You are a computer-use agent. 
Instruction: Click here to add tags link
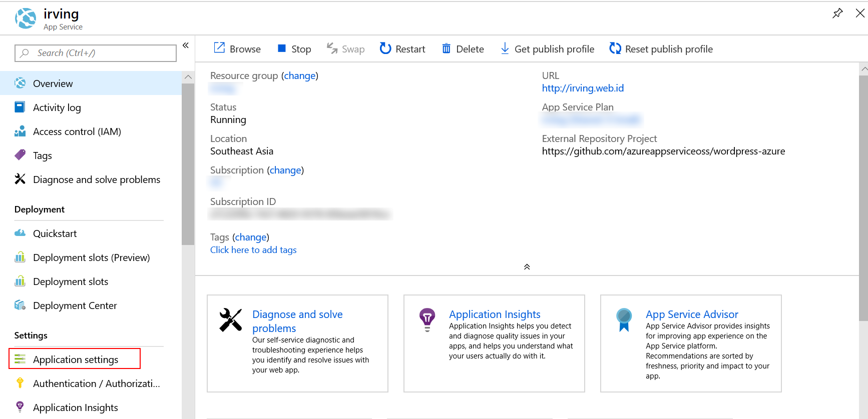(x=253, y=250)
